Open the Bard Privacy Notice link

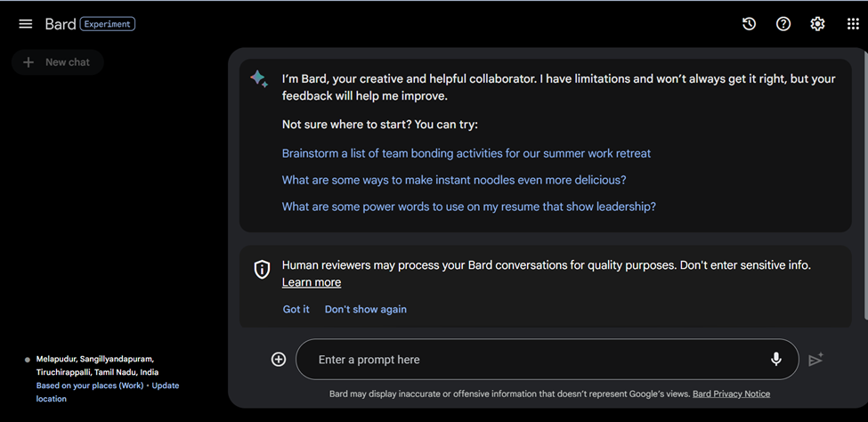tap(731, 394)
